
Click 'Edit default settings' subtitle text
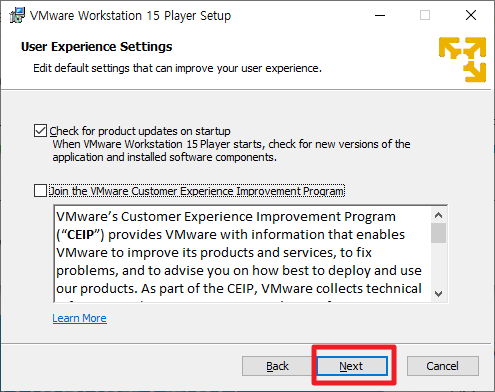(x=177, y=68)
